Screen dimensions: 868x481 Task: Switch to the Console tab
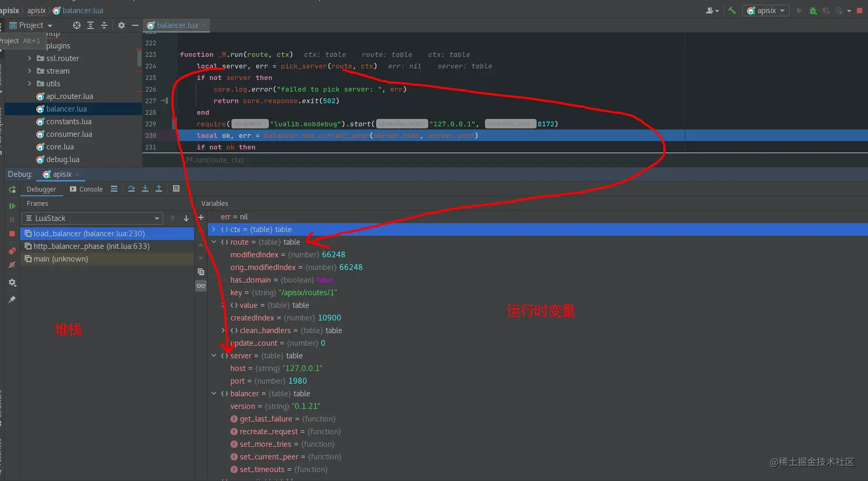click(x=86, y=189)
